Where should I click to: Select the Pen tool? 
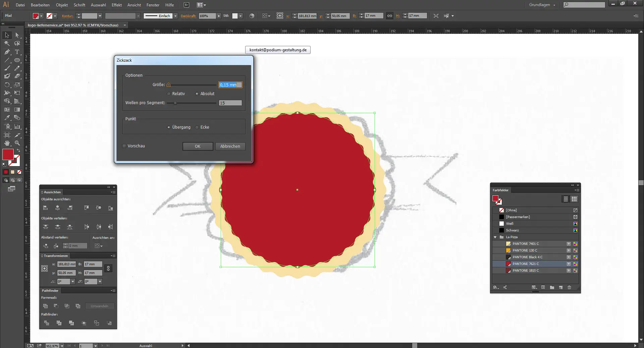point(7,52)
